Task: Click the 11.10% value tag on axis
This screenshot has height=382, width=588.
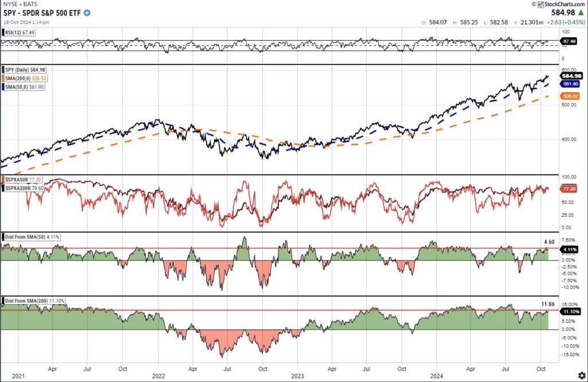Action: point(570,311)
